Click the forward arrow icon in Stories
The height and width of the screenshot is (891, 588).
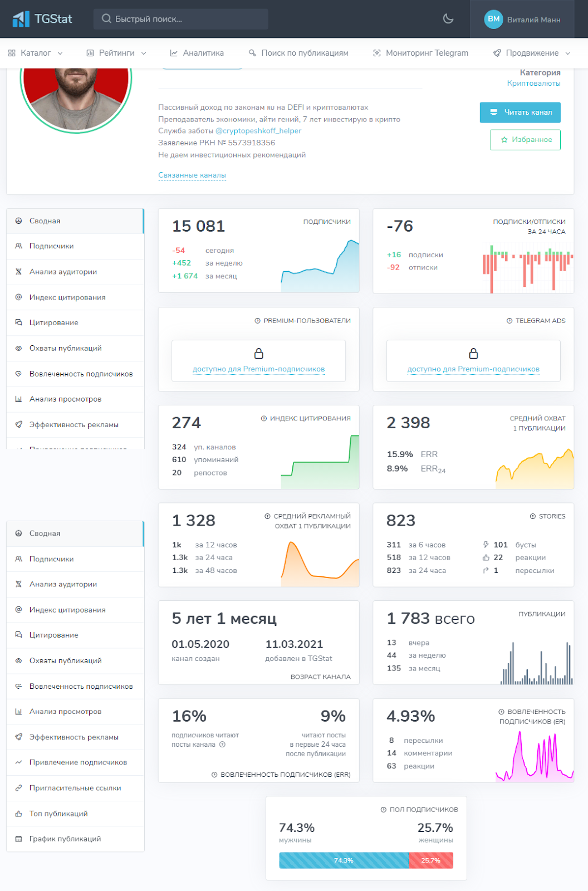486,570
